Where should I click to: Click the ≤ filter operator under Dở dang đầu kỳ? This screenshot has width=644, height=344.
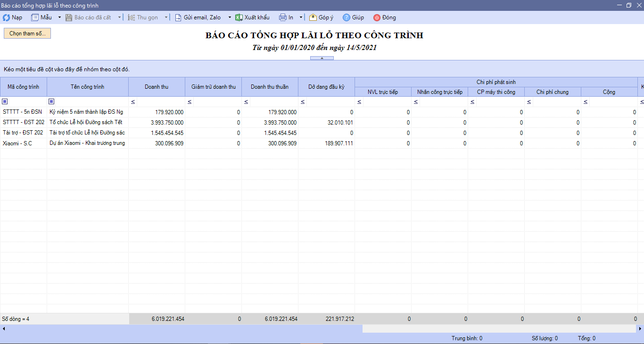click(x=303, y=102)
